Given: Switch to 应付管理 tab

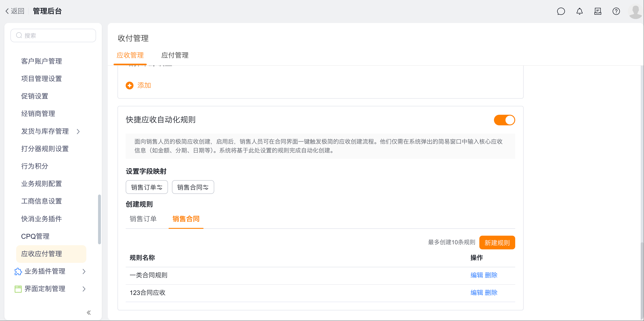Looking at the screenshot, I should click(x=175, y=55).
